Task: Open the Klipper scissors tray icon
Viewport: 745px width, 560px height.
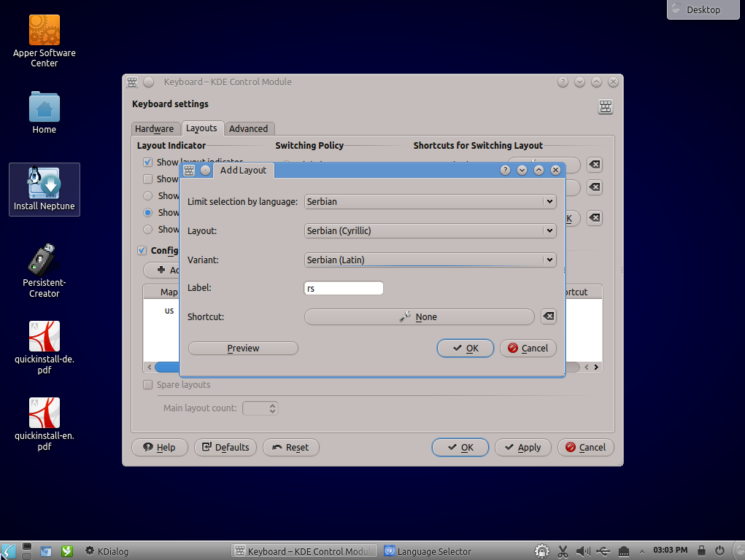Action: [563, 551]
